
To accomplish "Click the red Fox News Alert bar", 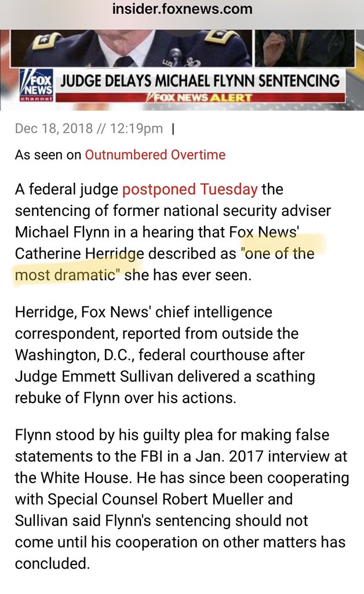I will click(200, 97).
